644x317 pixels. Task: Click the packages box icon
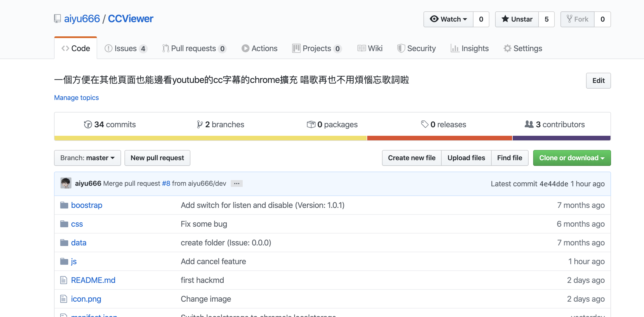311,124
